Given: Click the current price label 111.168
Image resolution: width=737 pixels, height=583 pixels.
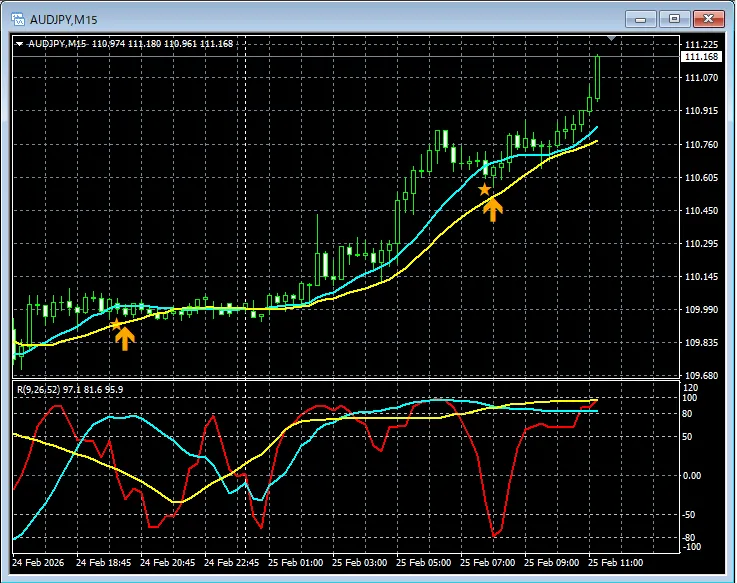Looking at the screenshot, I should [700, 57].
